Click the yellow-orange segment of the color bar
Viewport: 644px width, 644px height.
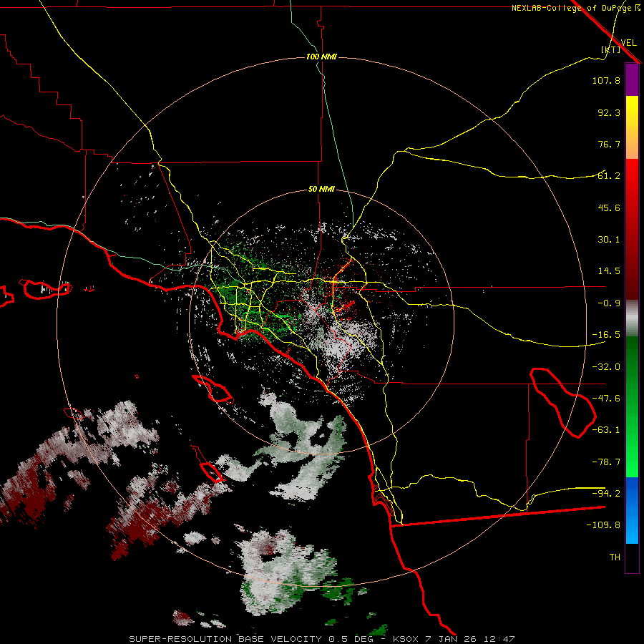(x=632, y=127)
